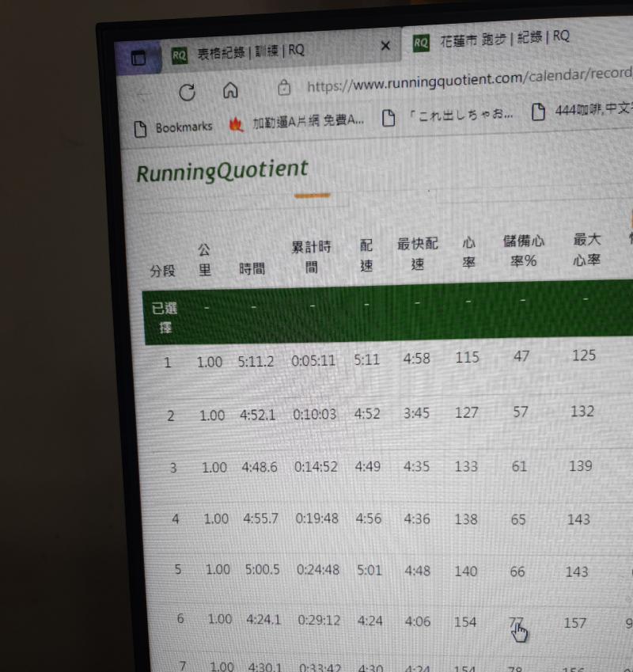Close the 表格紀錄 | 訓練 | RQ tab
The width and height of the screenshot is (633, 672).
(385, 45)
